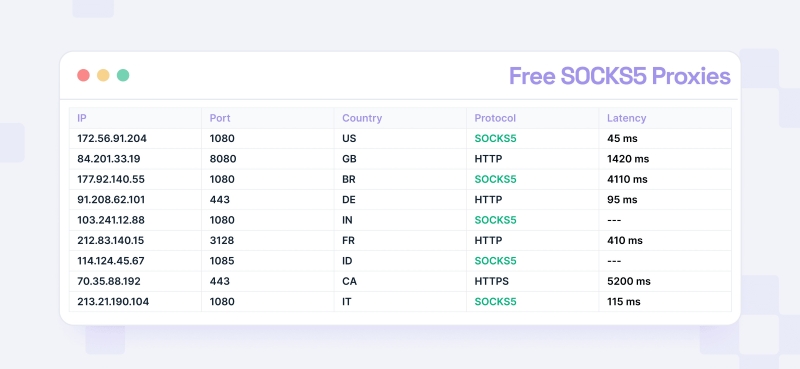
Task: Click port 443 in CA row
Action: pyautogui.click(x=219, y=281)
